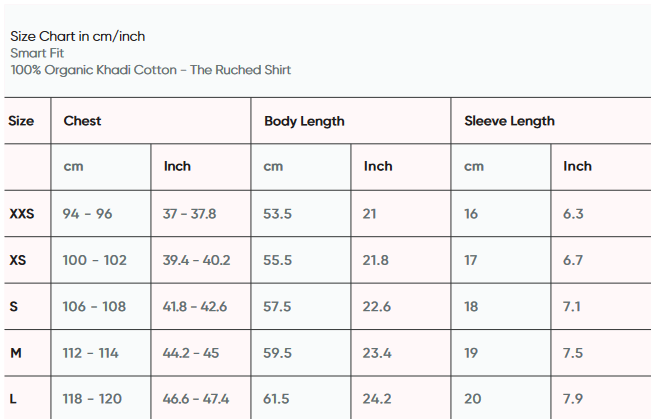
Task: Click the XXS size row label
Action: coord(22,214)
